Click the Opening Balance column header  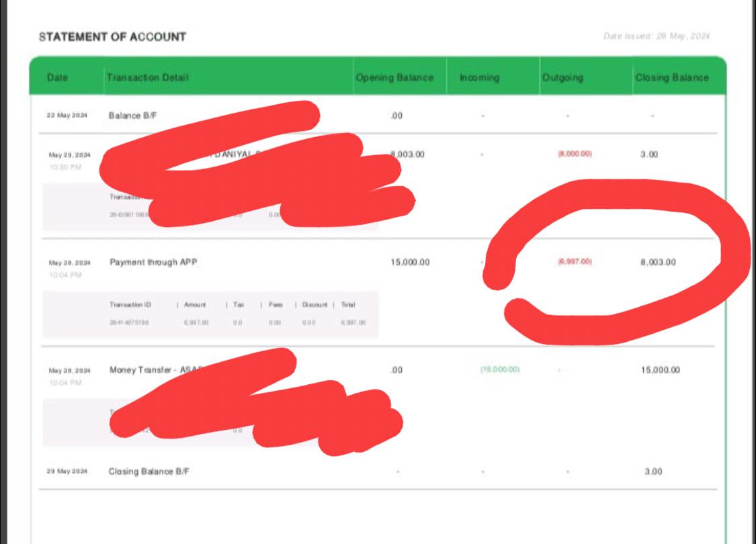click(394, 78)
